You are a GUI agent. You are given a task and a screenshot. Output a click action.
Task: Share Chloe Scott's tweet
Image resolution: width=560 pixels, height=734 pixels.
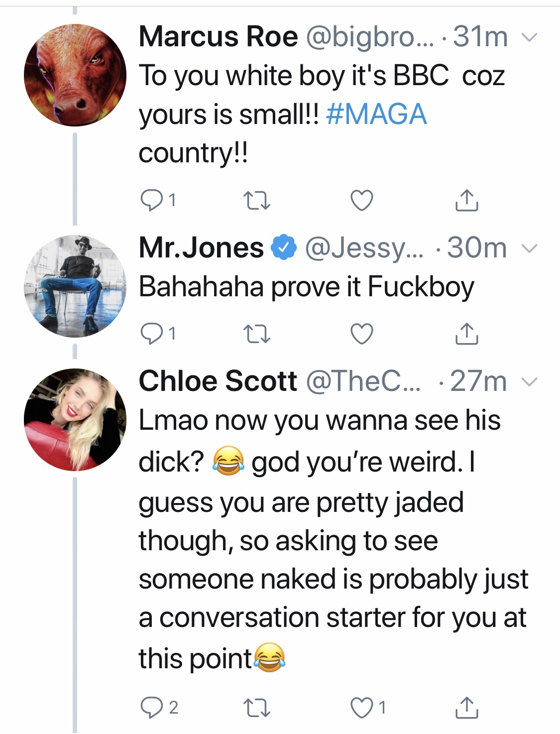(467, 708)
